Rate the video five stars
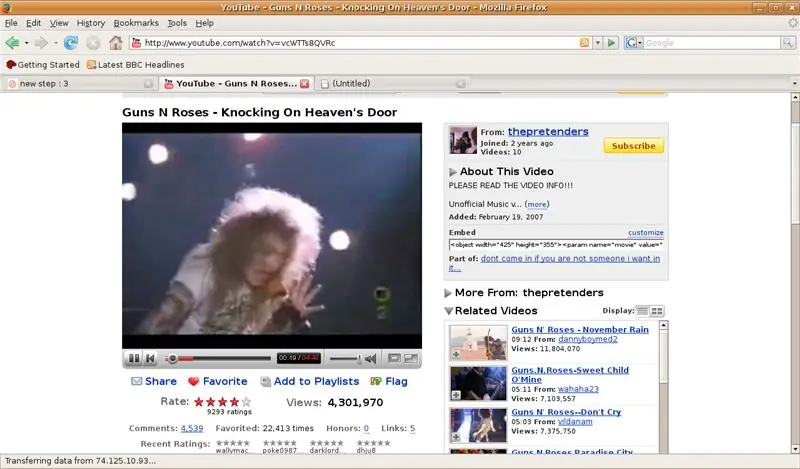 (246, 402)
